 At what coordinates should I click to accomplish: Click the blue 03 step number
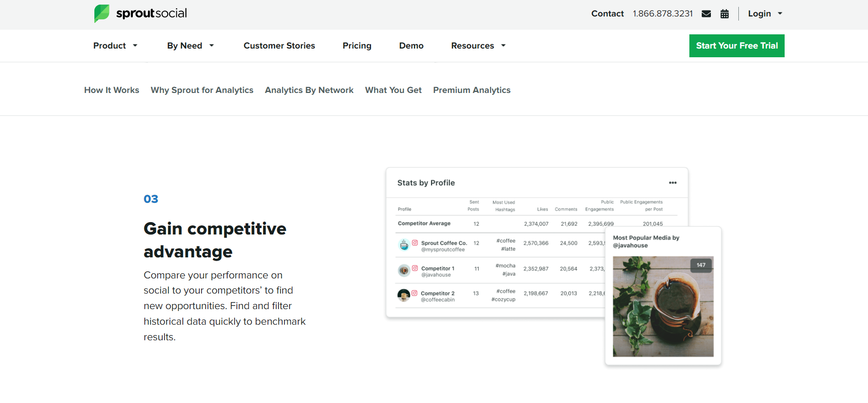(151, 199)
